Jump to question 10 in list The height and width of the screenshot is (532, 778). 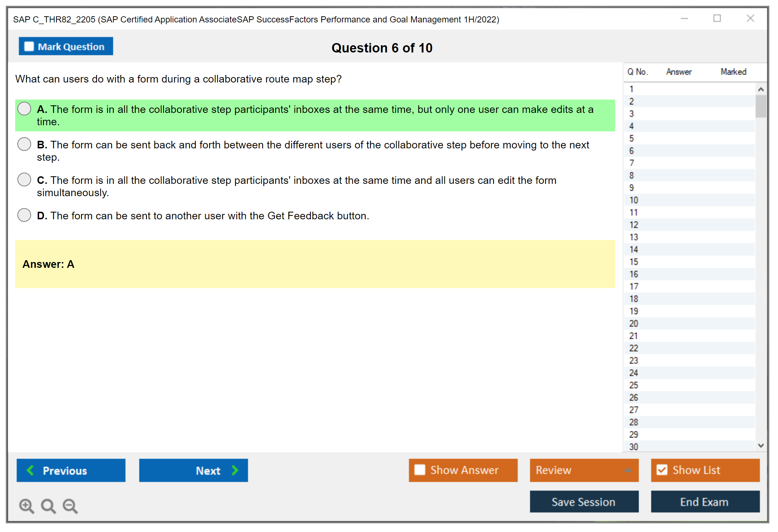pos(634,200)
